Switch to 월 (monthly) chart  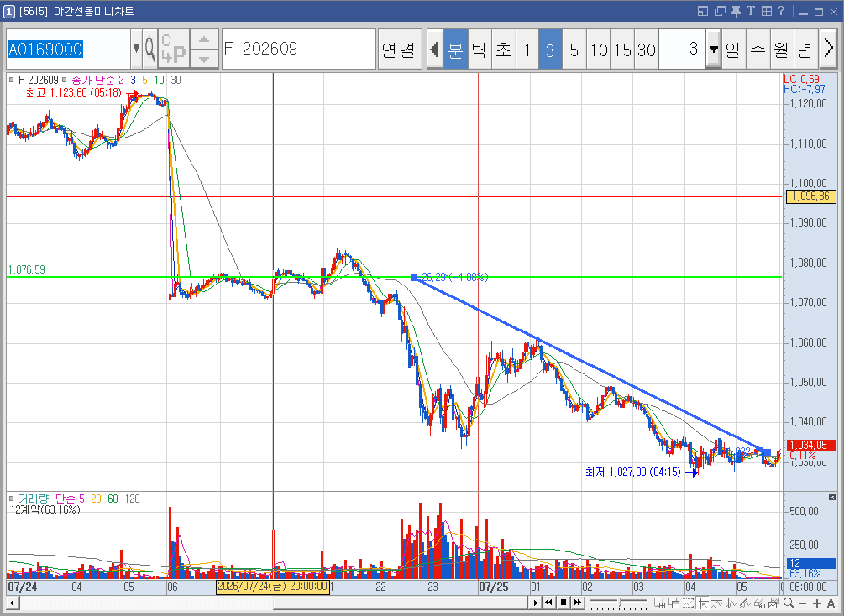click(782, 50)
